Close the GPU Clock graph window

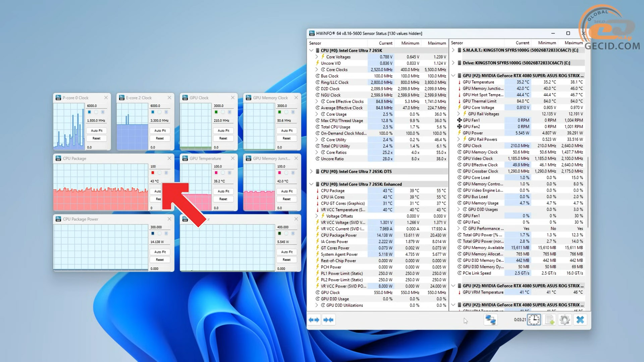tap(233, 98)
